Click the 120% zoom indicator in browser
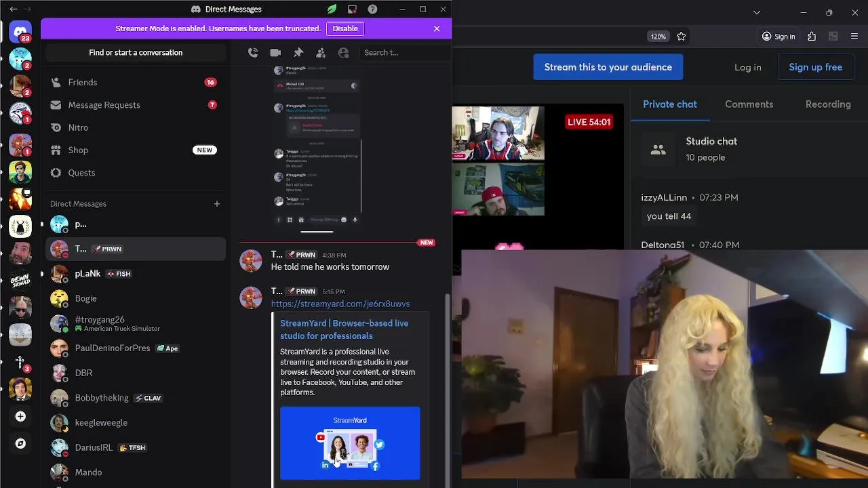Screen dimensions: 868x488 [x=658, y=37]
